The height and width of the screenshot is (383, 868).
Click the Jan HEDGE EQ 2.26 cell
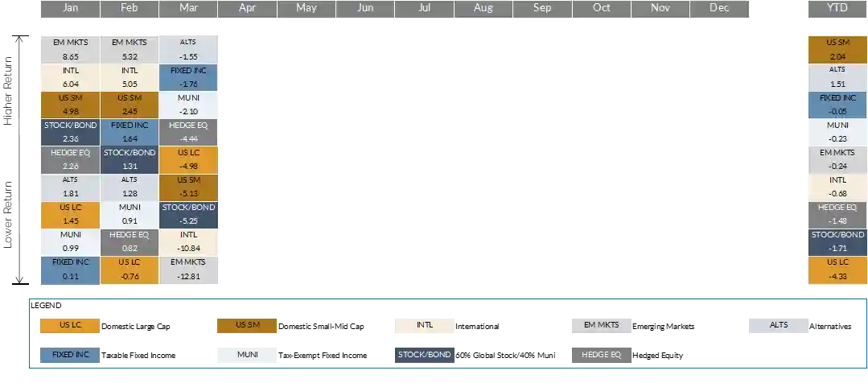[x=70, y=160]
